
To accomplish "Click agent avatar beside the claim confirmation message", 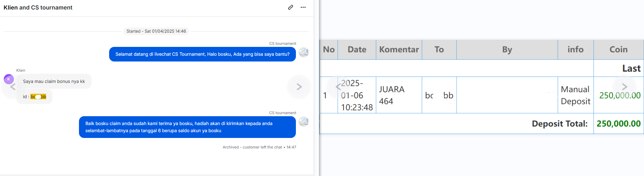I will coord(304,121).
